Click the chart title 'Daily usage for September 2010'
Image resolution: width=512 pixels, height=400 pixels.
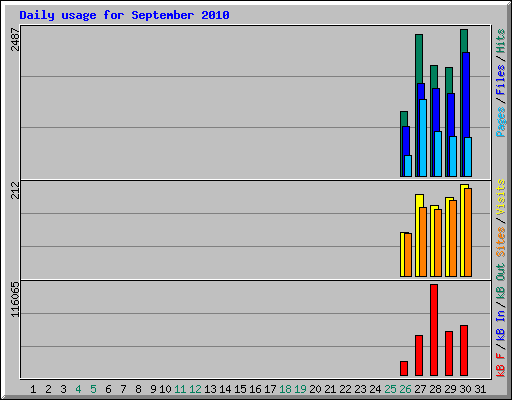point(124,15)
